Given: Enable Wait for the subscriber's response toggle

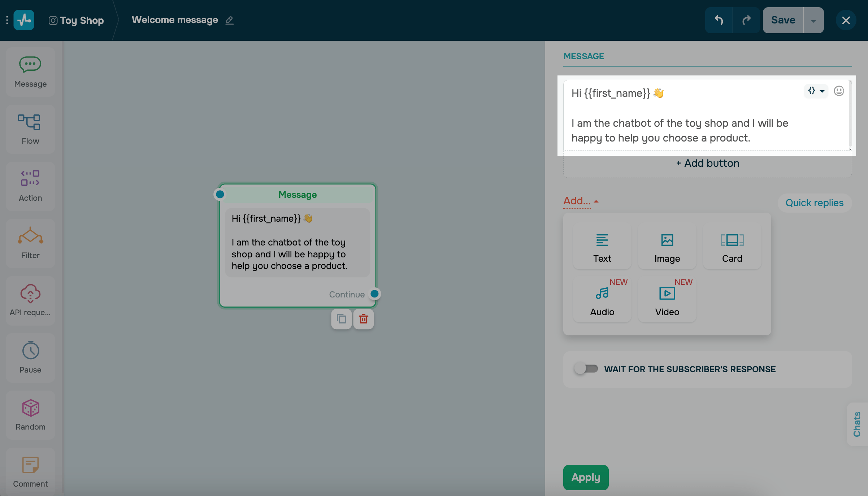Looking at the screenshot, I should 586,369.
